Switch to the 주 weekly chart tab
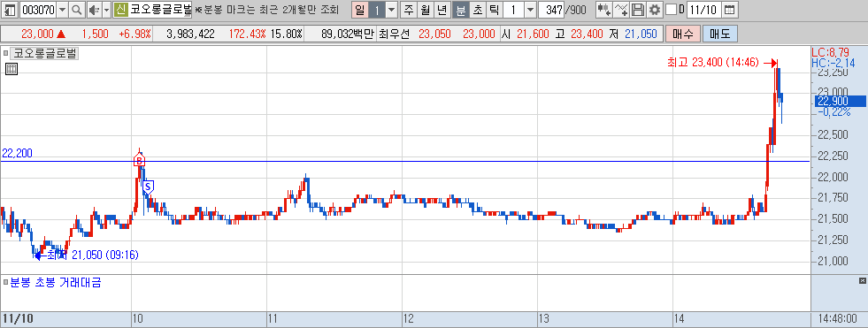The image size is (868, 328). point(409,10)
